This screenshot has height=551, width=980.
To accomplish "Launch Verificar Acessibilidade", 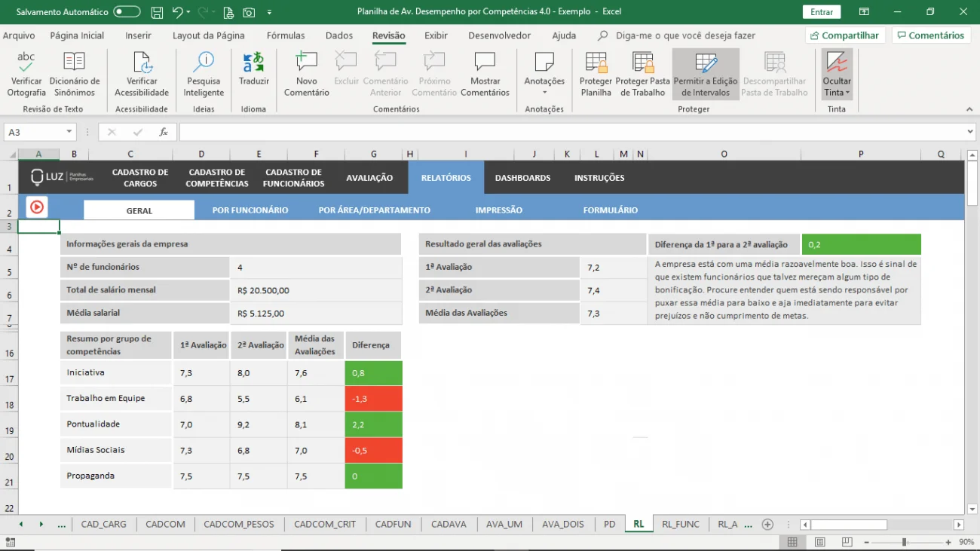I will click(142, 75).
